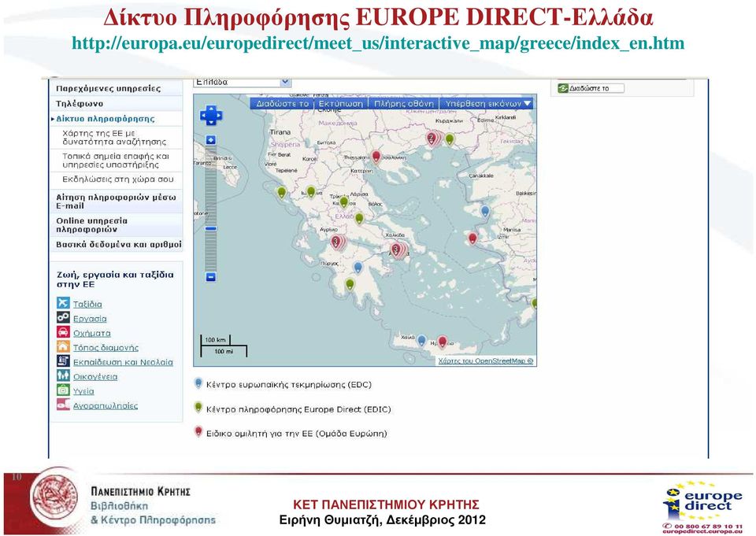Click the education and youth icon
The image size is (756, 536).
point(63,360)
